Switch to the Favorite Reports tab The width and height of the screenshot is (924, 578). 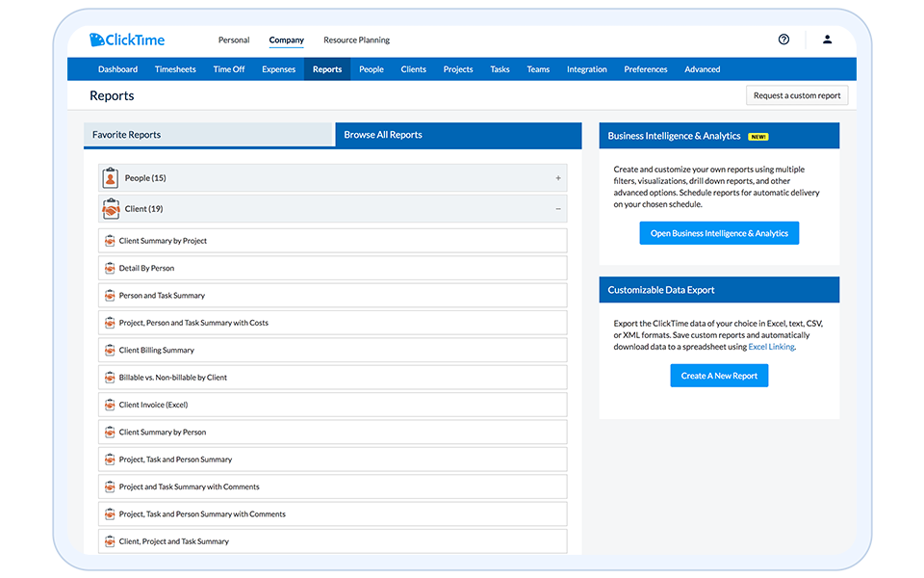click(208, 135)
